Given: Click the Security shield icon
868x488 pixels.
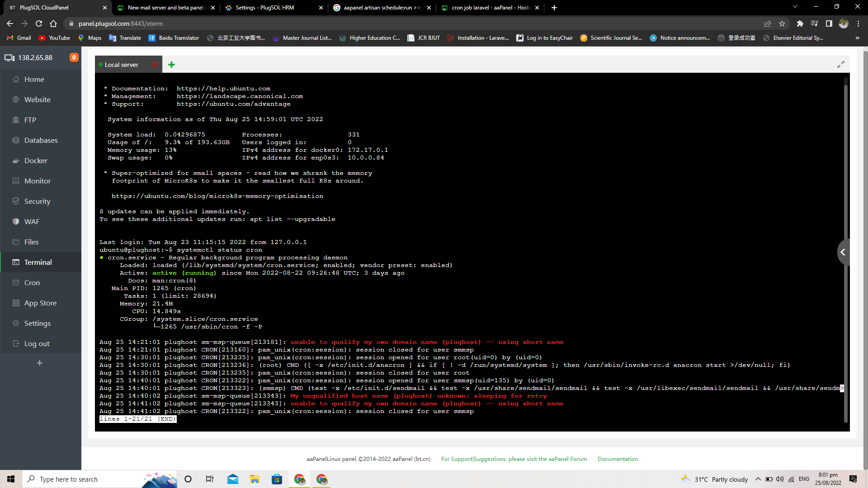Looking at the screenshot, I should tap(16, 201).
